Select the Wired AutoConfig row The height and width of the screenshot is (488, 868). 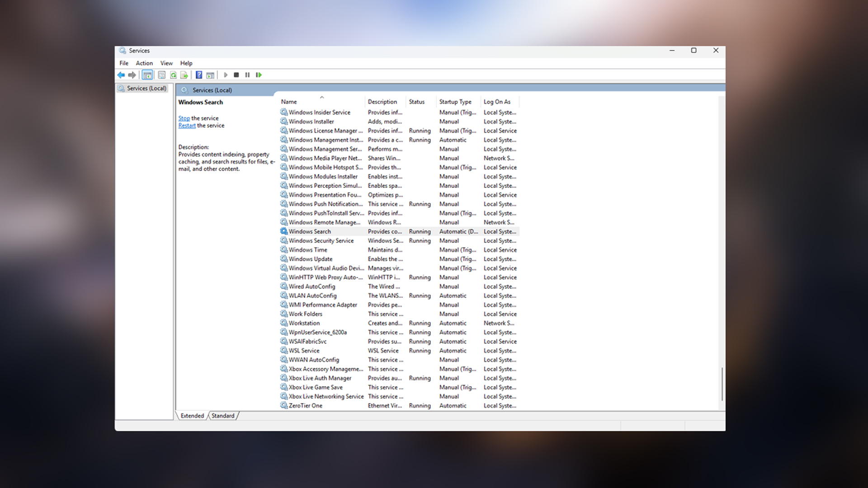tap(399, 286)
